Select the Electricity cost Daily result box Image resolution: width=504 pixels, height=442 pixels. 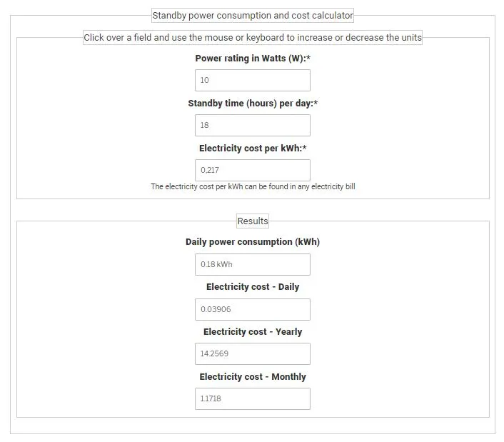tap(252, 310)
